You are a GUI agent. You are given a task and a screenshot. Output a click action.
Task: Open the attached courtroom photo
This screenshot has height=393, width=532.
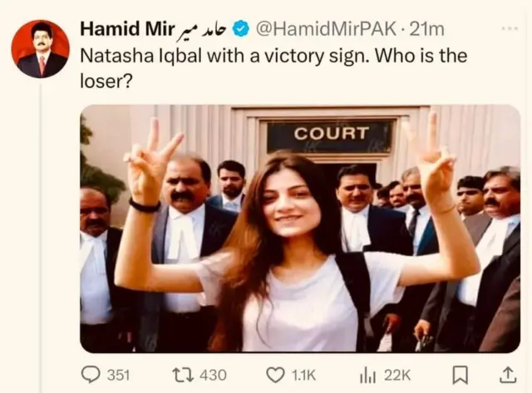click(300, 228)
